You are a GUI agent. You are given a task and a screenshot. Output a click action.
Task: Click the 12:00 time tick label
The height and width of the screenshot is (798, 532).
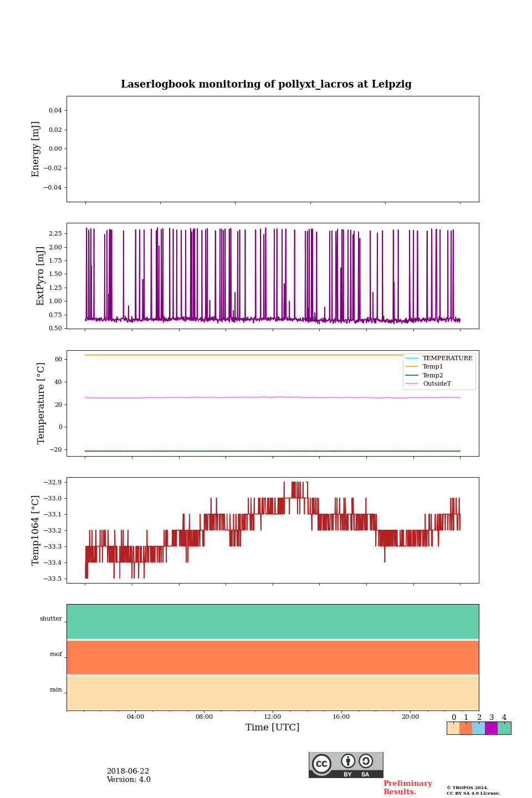(x=273, y=717)
